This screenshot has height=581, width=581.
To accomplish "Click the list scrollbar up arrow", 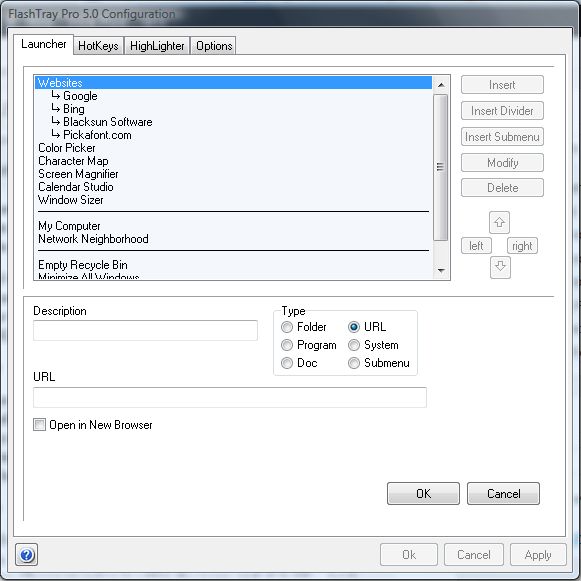I will 441,85.
